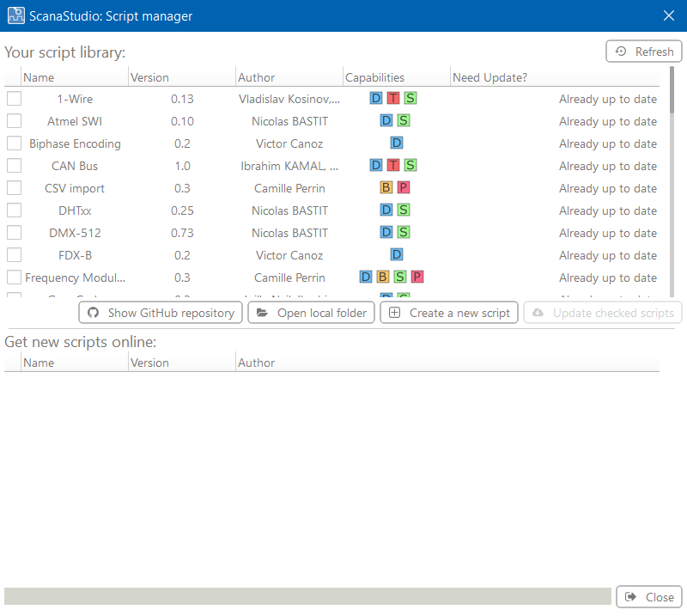Click the D badge in the FDX-B row
687x616 pixels.
coord(396,254)
